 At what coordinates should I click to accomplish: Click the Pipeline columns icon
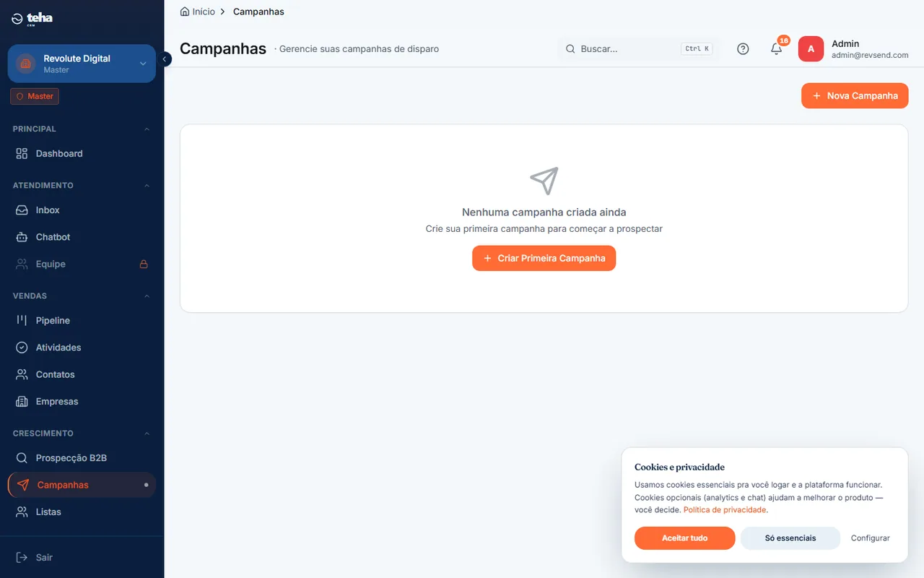22,321
